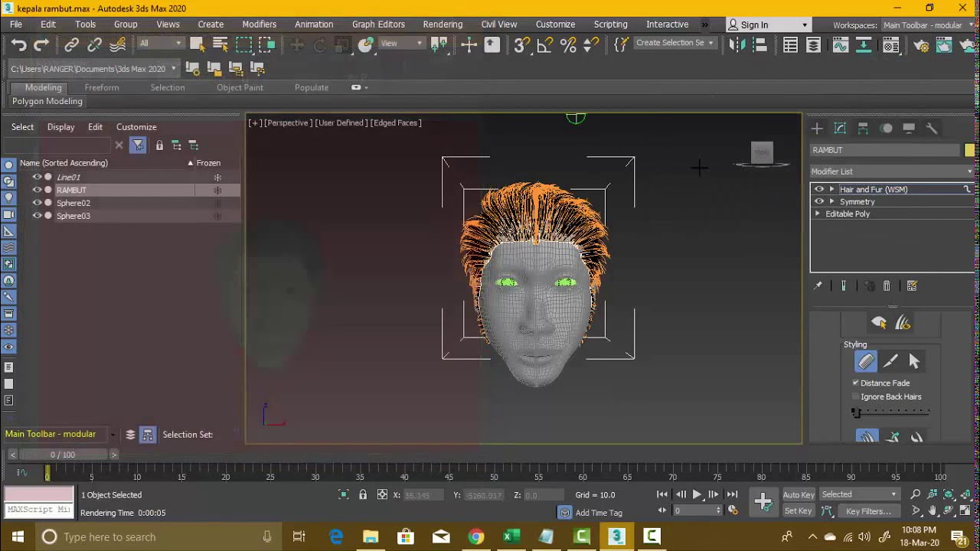The width and height of the screenshot is (980, 551).
Task: Open the Modifiers menu
Action: pyautogui.click(x=259, y=24)
